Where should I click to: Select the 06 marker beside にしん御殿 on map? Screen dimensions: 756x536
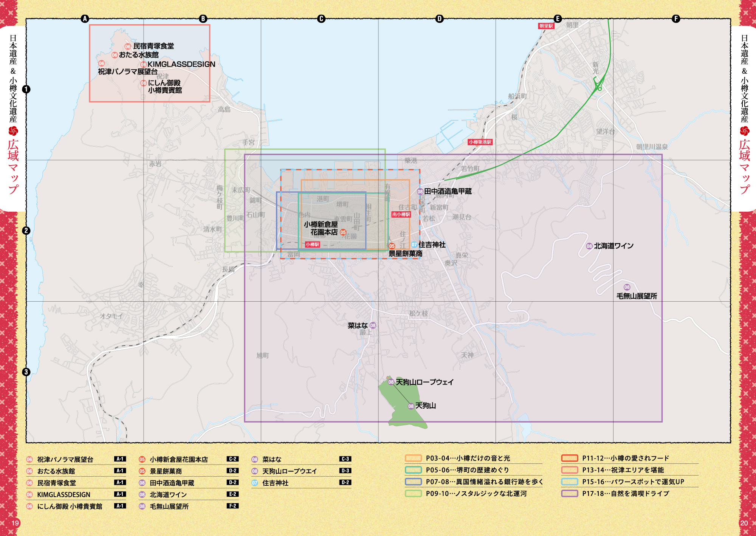tap(143, 83)
